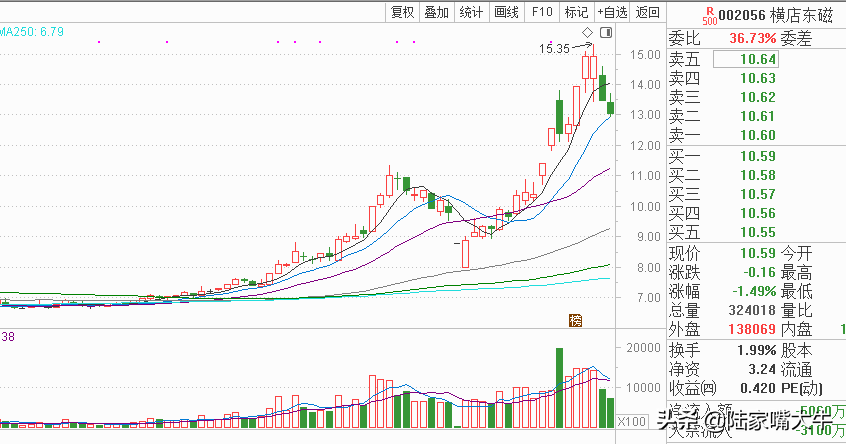Click the 卖五 price 10.64 field

746,59
